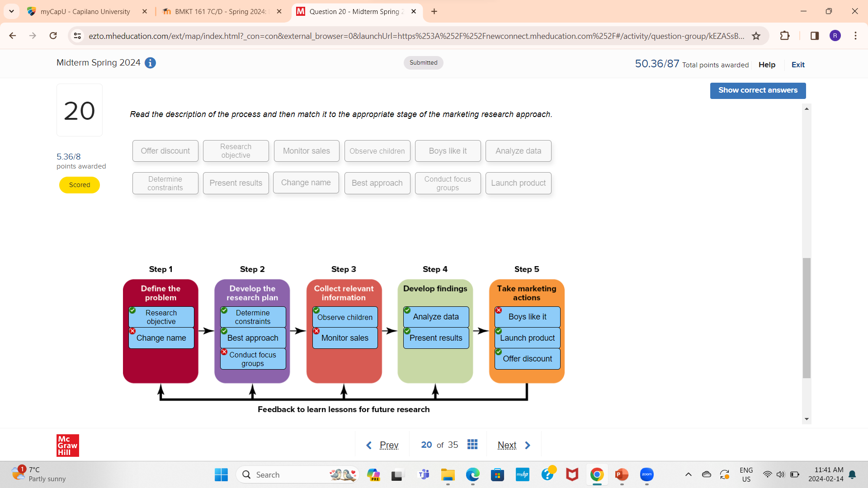Switch to the myCapU Capilano University tab
This screenshot has width=868, height=488.
[x=85, y=11]
